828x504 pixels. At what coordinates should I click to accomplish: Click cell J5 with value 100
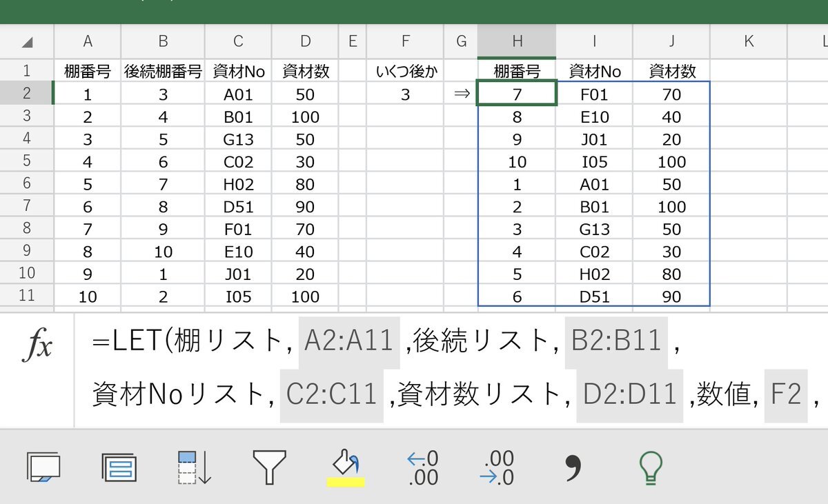coord(672,161)
